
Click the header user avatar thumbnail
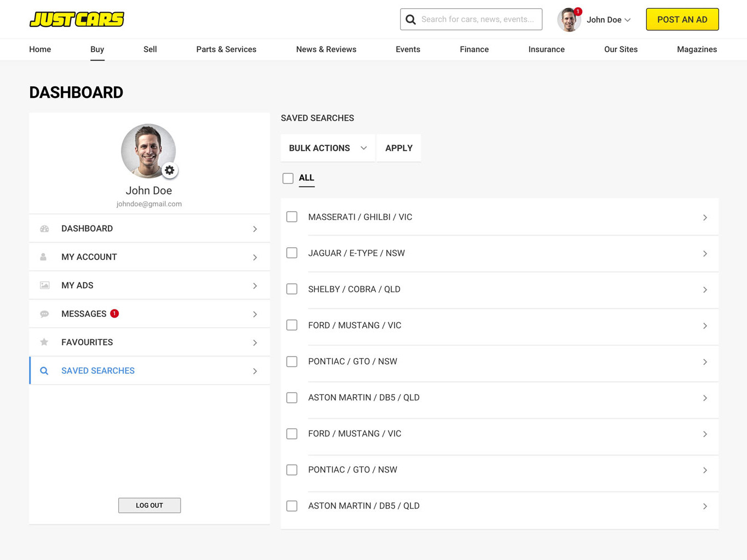(x=569, y=20)
